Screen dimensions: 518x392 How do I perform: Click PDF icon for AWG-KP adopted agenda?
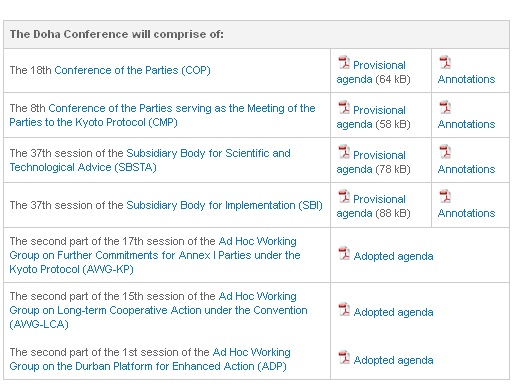pos(344,253)
